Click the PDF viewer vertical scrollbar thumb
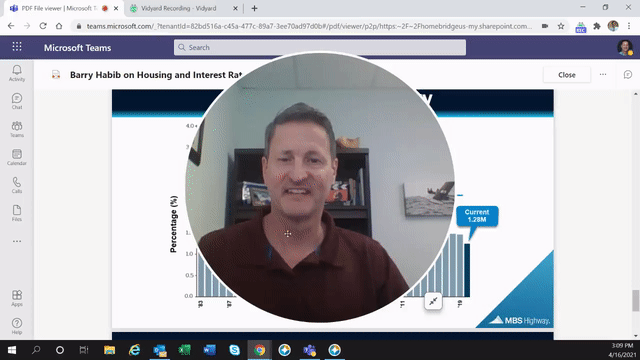The width and height of the screenshot is (640, 360). coord(636,300)
